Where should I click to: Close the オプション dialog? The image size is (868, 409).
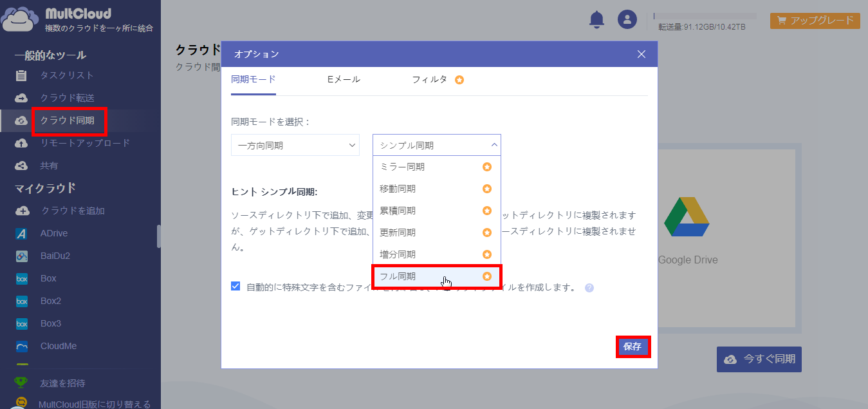pos(642,54)
